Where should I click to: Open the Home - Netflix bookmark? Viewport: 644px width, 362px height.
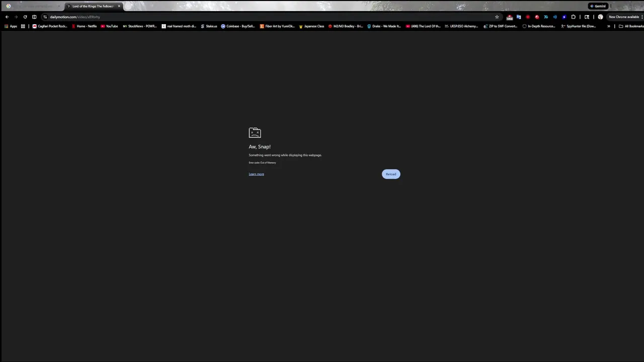(84, 26)
